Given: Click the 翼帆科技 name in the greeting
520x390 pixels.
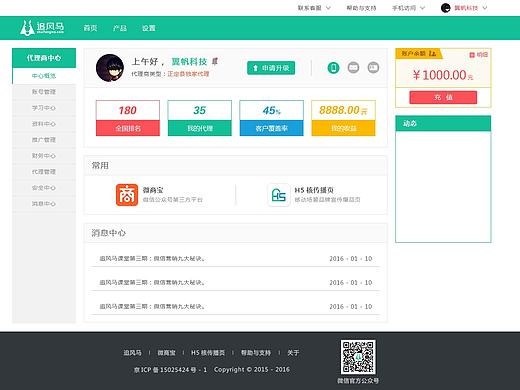Looking at the screenshot, I should click(189, 61).
